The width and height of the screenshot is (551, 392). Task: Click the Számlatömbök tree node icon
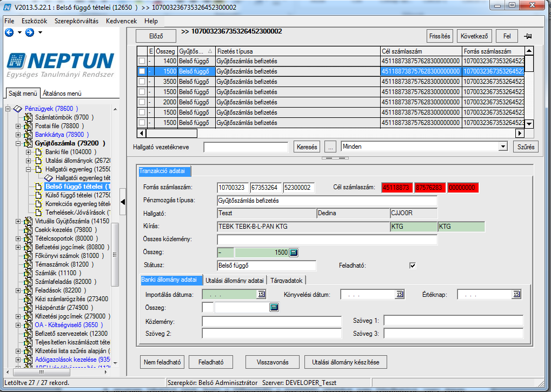(x=28, y=117)
